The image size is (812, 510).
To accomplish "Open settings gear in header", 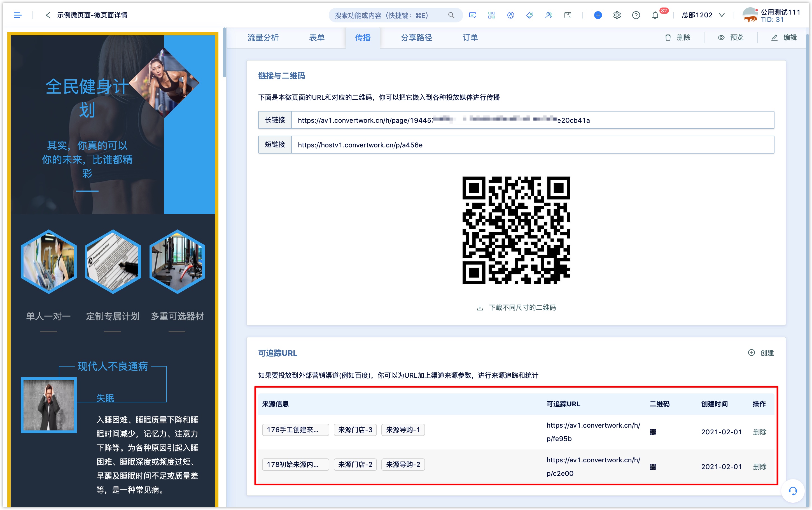I will click(x=617, y=15).
